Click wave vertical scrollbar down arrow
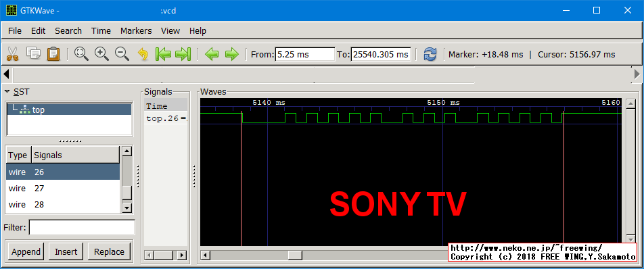 630,239
